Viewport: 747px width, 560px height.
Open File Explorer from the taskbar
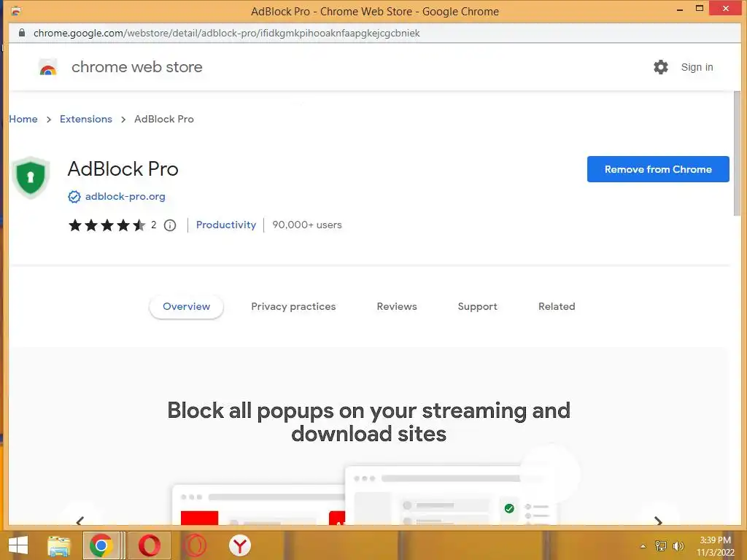[59, 545]
